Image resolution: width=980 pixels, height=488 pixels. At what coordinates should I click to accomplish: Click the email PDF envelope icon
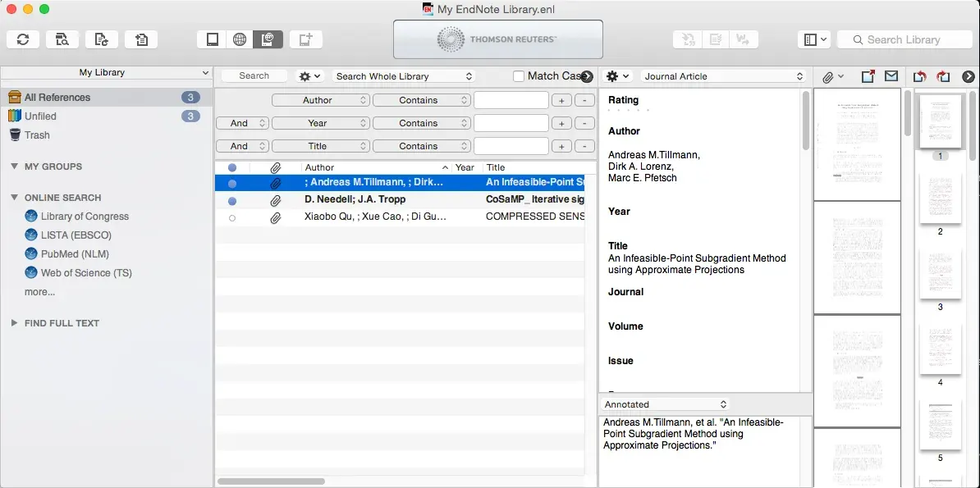click(891, 76)
